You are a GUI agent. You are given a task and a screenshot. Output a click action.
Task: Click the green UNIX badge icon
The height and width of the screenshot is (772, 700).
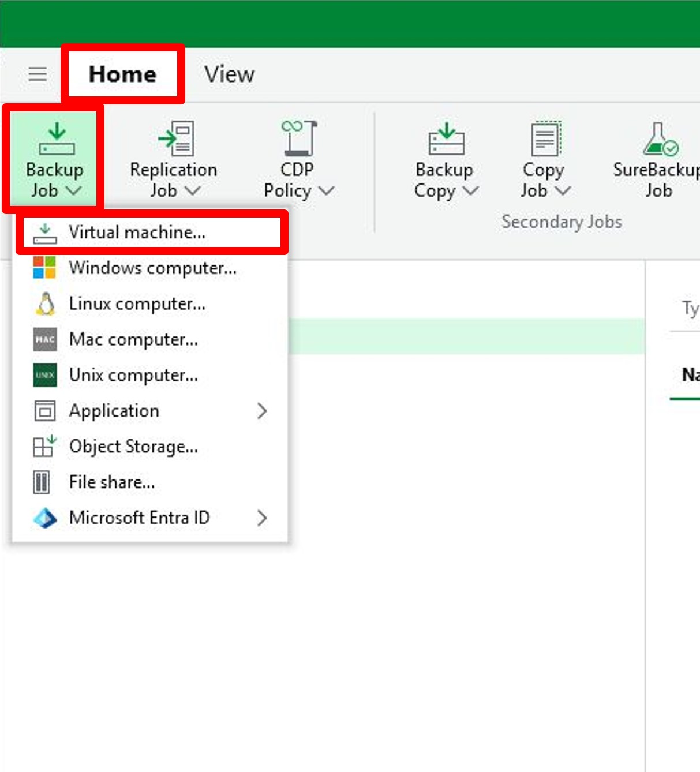tap(44, 375)
